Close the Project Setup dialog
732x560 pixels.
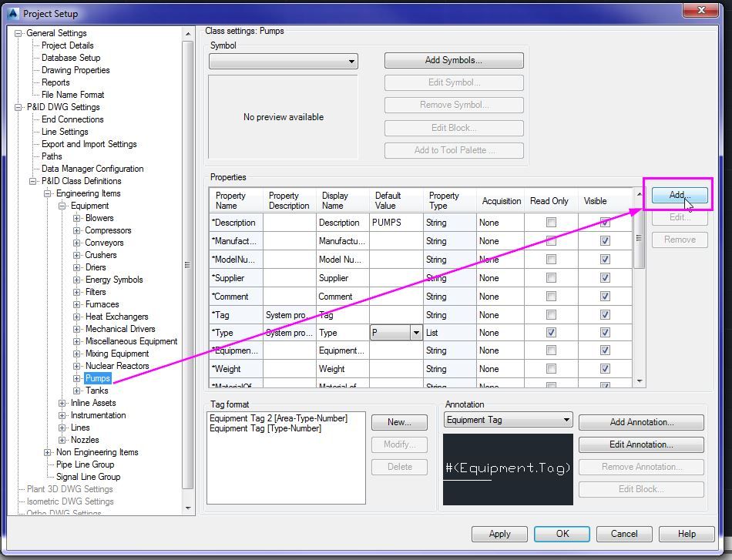point(700,10)
